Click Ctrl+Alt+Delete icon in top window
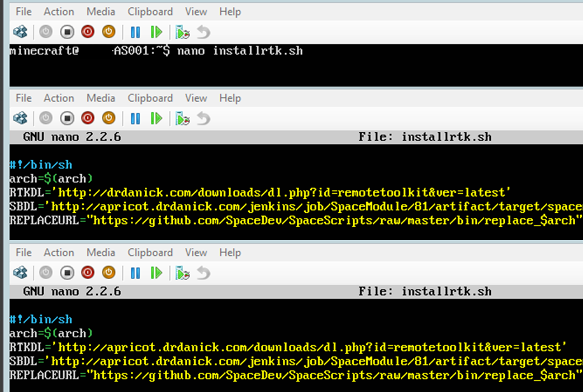The height and width of the screenshot is (392, 583). tap(21, 32)
